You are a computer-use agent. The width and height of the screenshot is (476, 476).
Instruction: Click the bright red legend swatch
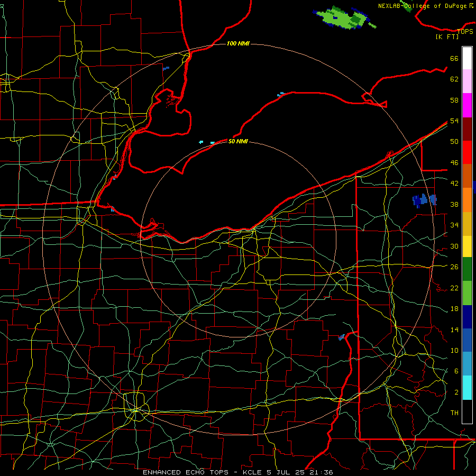[467, 152]
